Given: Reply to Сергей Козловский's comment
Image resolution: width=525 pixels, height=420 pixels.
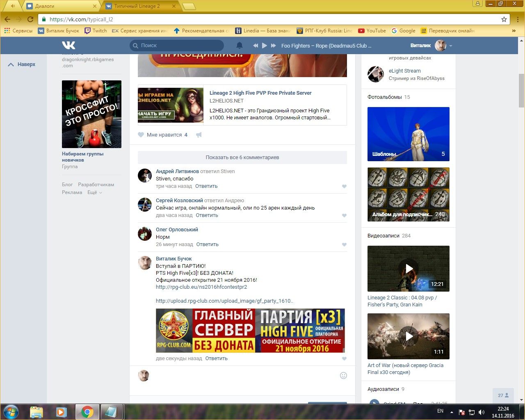Looking at the screenshot, I should pyautogui.click(x=207, y=215).
